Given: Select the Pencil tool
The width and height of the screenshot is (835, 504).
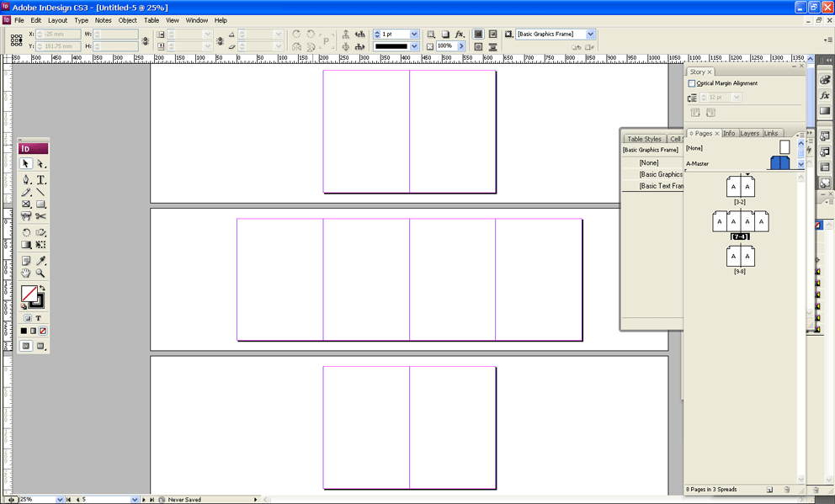Looking at the screenshot, I should click(x=26, y=192).
